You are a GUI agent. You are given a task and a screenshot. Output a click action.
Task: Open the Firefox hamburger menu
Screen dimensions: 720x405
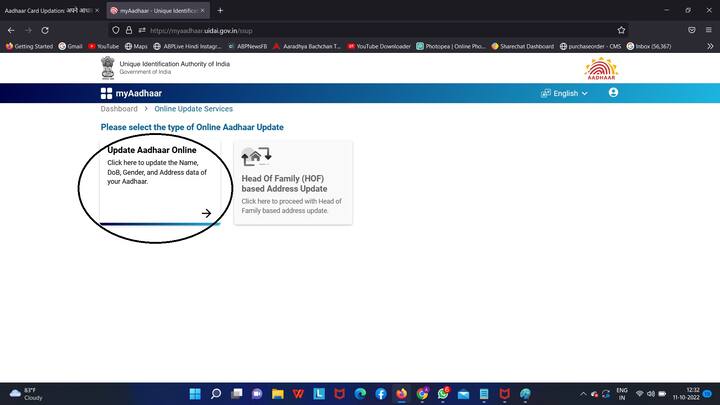click(x=709, y=30)
